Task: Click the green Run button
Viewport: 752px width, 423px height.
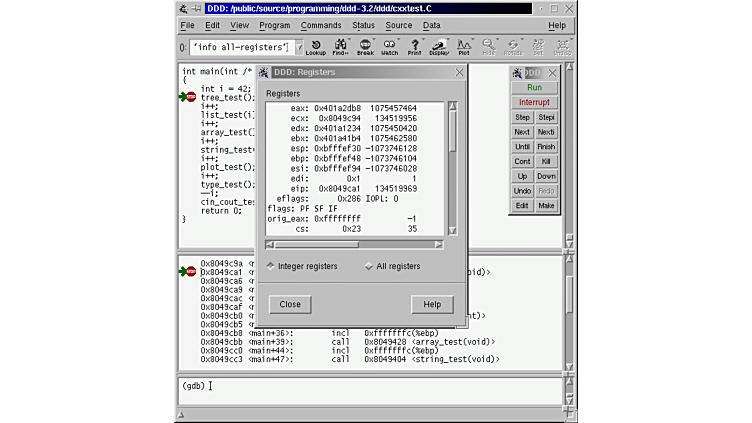Action: tap(534, 88)
